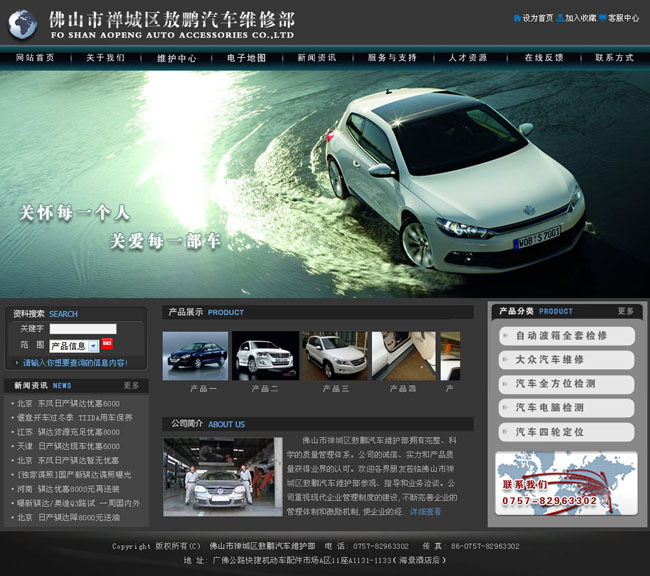Click the white SUV thumbnail for 产品二
Screen dimensions: 650x576
(x=265, y=356)
